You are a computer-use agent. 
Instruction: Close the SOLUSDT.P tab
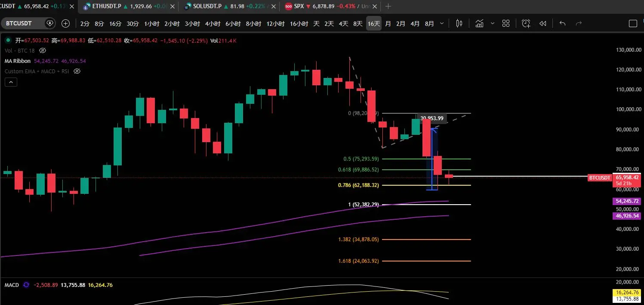274,6
